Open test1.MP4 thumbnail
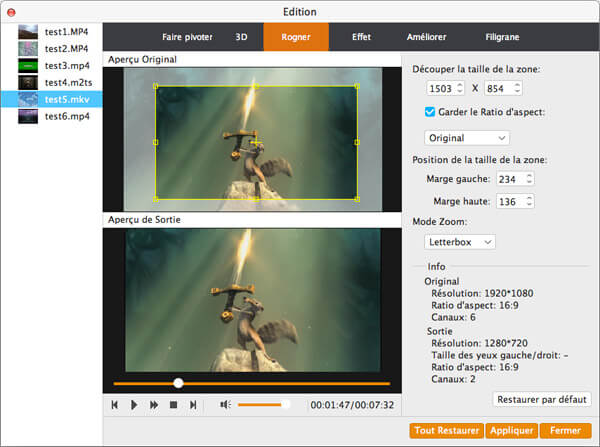The image size is (600, 447). point(28,32)
